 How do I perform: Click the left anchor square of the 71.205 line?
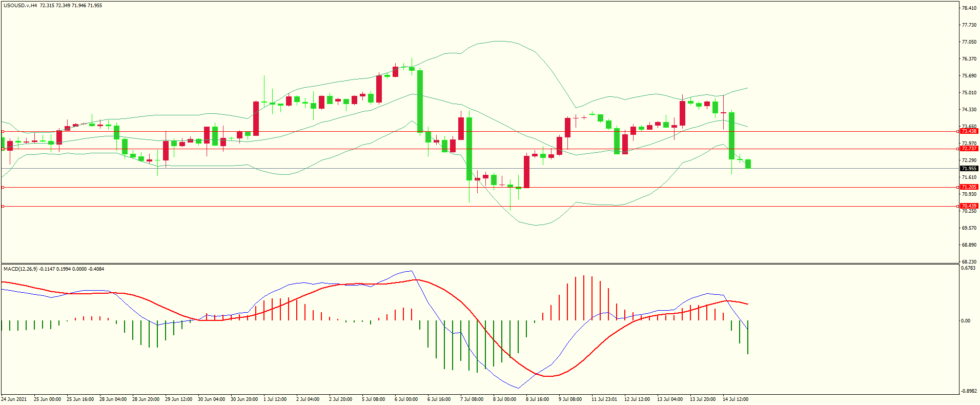point(3,187)
